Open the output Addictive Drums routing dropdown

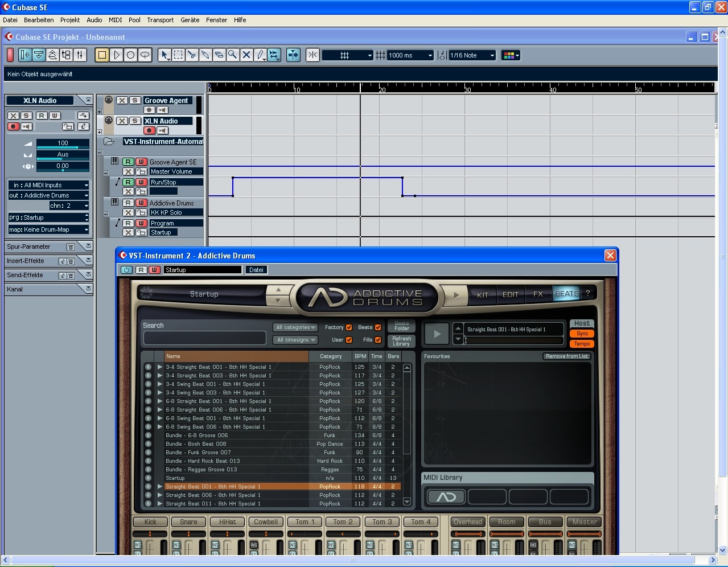(48, 195)
